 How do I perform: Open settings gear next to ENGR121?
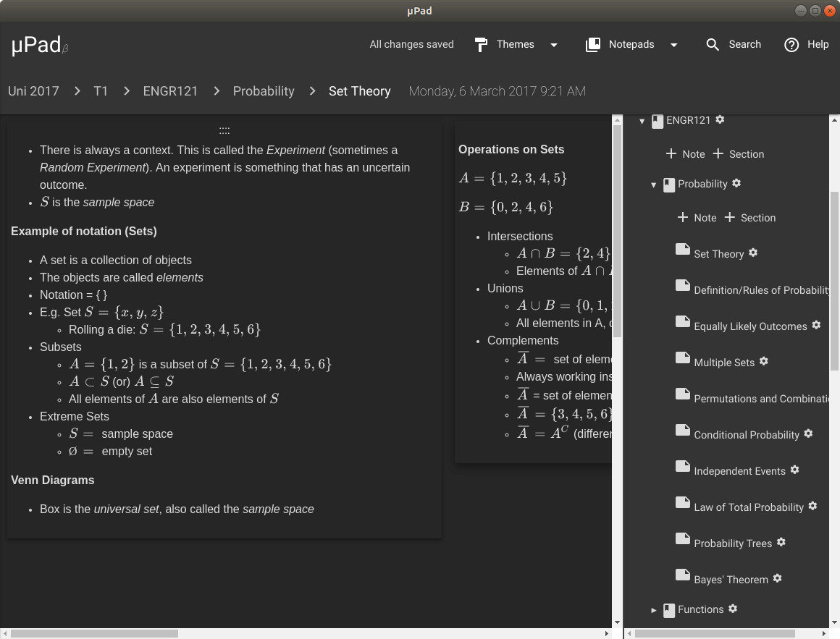pyautogui.click(x=720, y=119)
